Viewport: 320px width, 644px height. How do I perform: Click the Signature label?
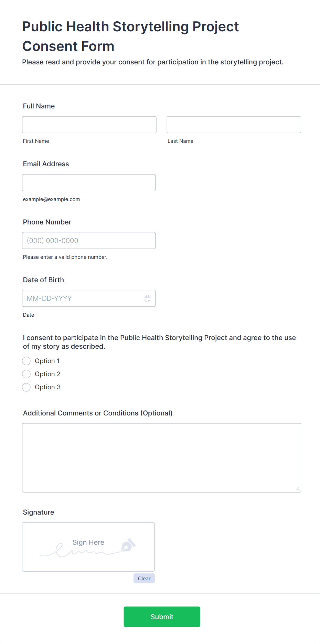[39, 512]
